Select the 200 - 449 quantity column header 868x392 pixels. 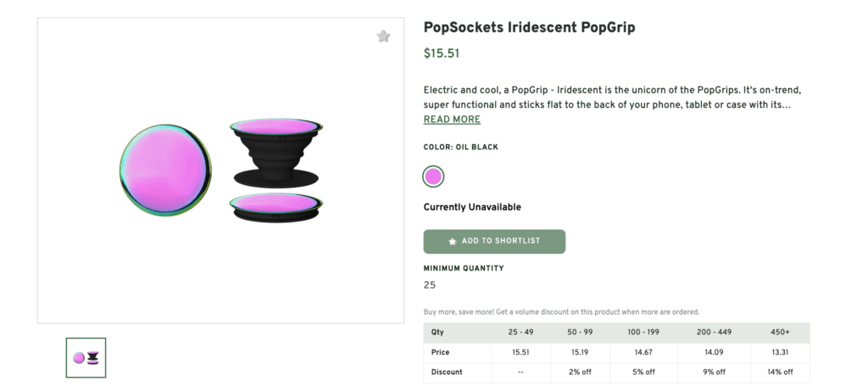tap(715, 333)
